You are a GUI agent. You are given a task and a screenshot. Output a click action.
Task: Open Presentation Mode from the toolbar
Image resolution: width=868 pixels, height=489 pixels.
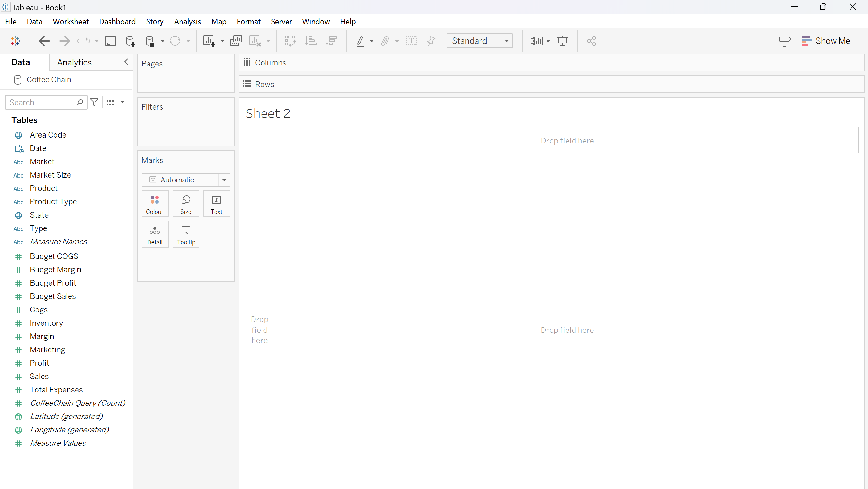click(x=562, y=41)
